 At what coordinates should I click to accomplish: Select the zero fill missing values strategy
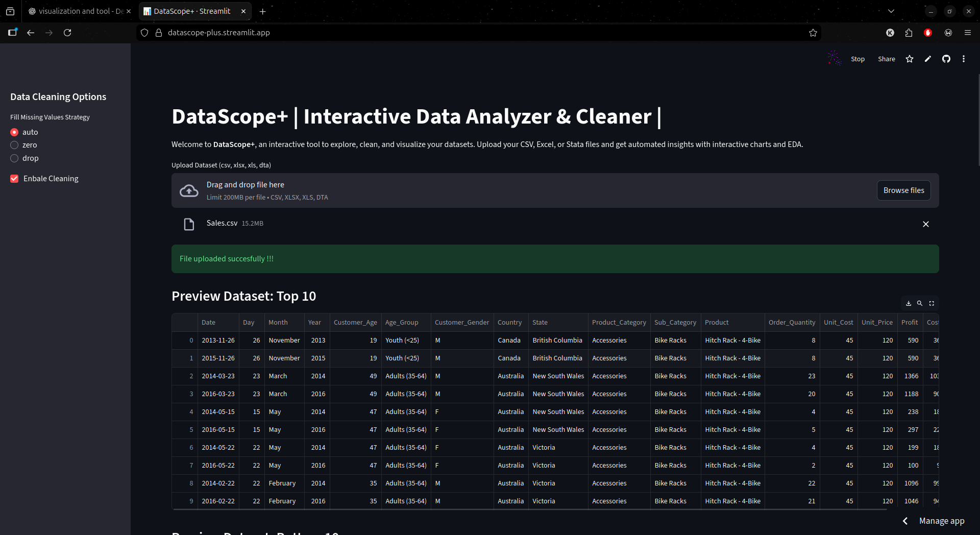[14, 145]
